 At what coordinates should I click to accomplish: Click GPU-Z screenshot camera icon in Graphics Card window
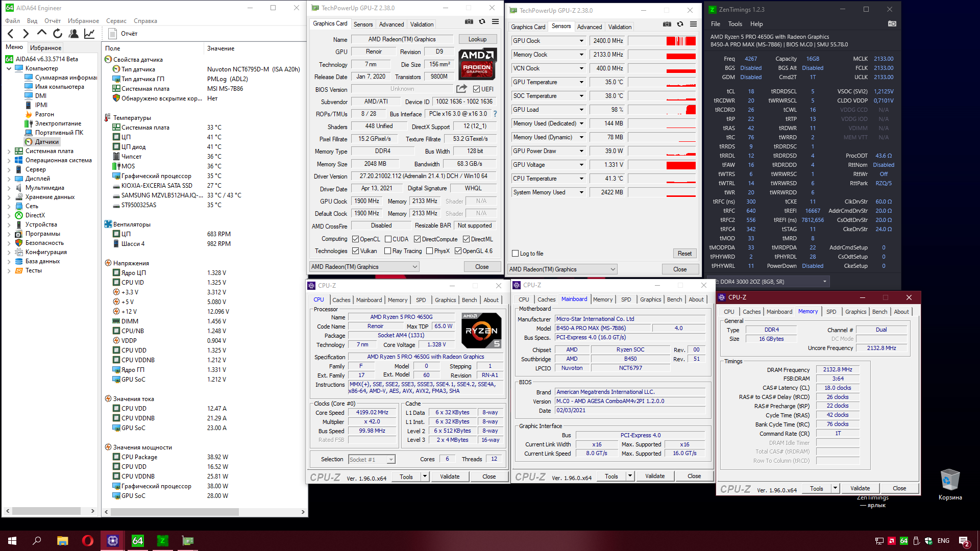469,21
